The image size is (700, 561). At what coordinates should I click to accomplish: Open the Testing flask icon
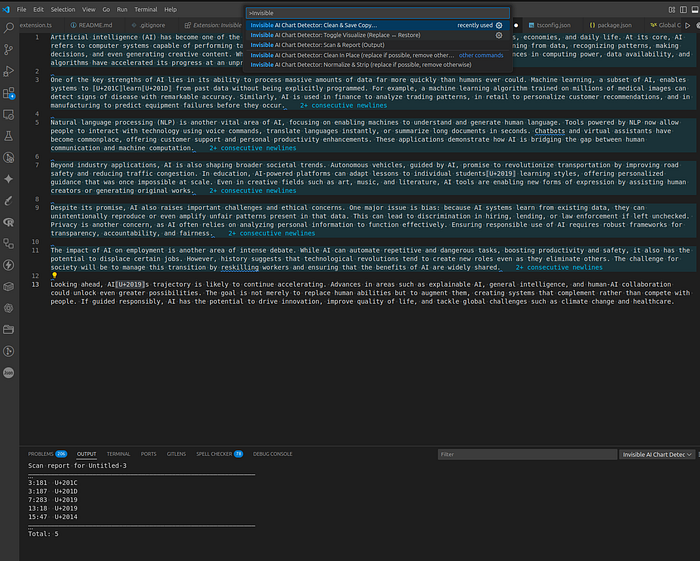pyautogui.click(x=8, y=136)
